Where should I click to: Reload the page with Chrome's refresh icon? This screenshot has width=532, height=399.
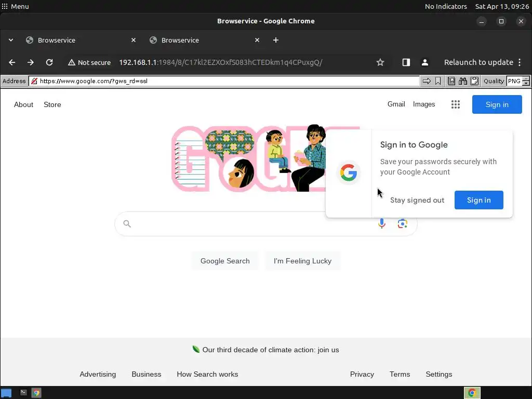(49, 62)
